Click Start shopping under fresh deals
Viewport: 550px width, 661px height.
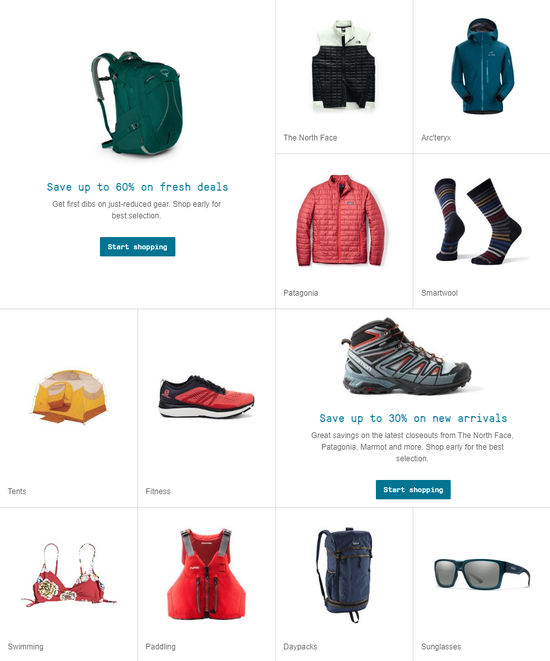point(137,247)
